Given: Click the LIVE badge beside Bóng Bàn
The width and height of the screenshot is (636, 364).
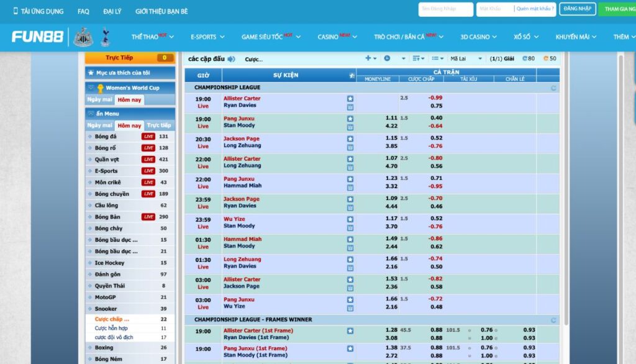Looking at the screenshot, I should (x=148, y=217).
